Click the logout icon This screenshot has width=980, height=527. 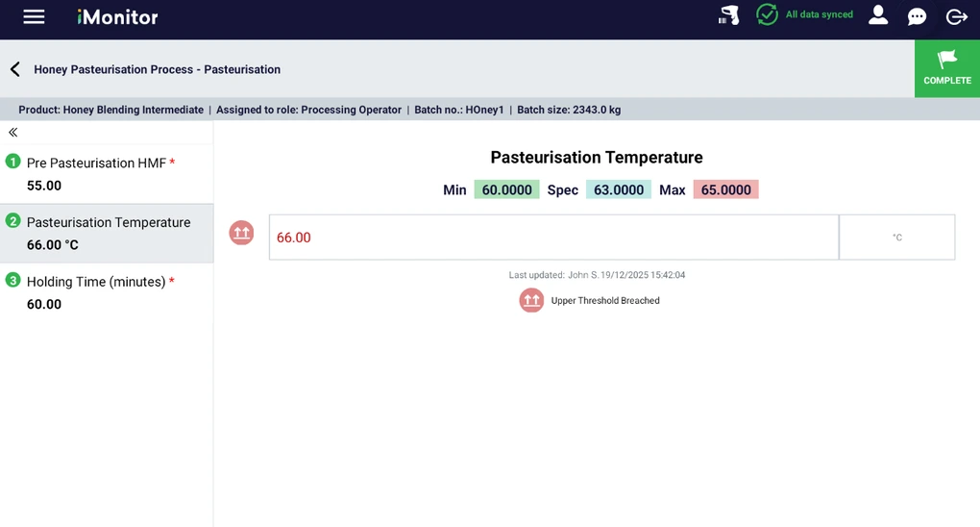pos(956,16)
